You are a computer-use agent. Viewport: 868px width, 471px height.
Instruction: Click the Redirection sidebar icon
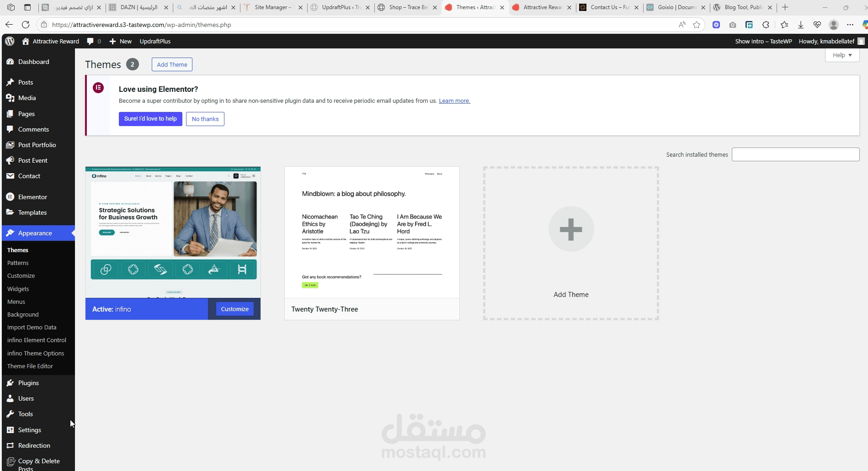pyautogui.click(x=10, y=445)
